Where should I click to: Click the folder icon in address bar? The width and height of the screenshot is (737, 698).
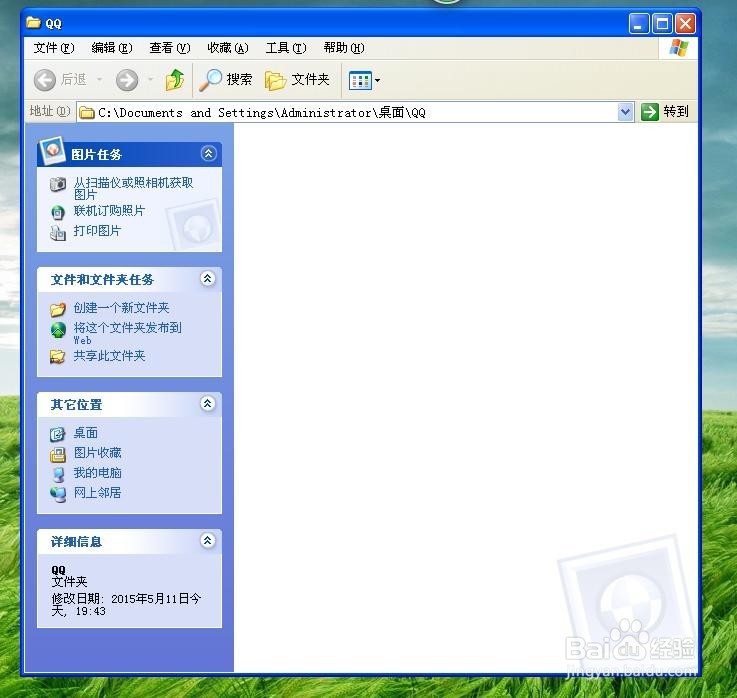point(86,113)
